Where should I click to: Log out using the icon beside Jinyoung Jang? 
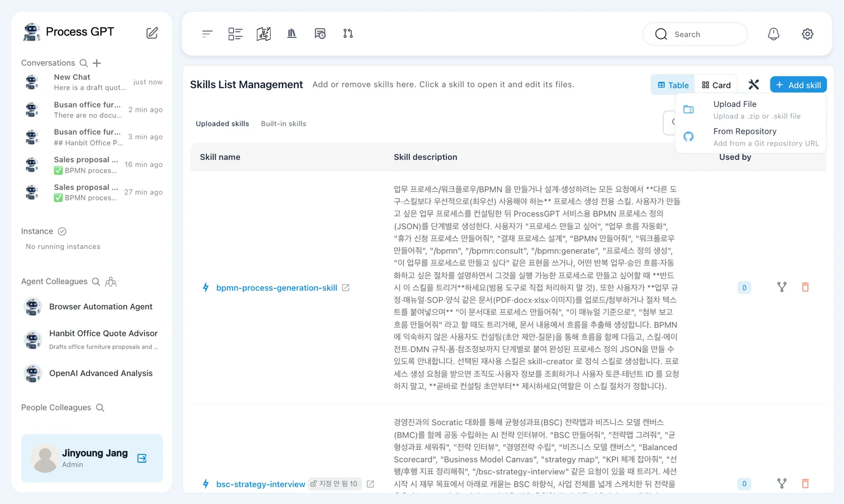(x=142, y=458)
